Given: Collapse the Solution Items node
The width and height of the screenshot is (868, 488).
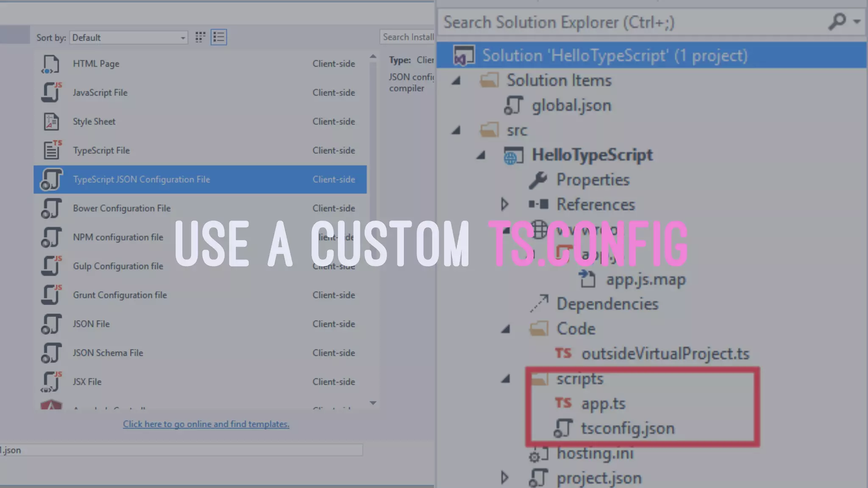Looking at the screenshot, I should click(456, 80).
